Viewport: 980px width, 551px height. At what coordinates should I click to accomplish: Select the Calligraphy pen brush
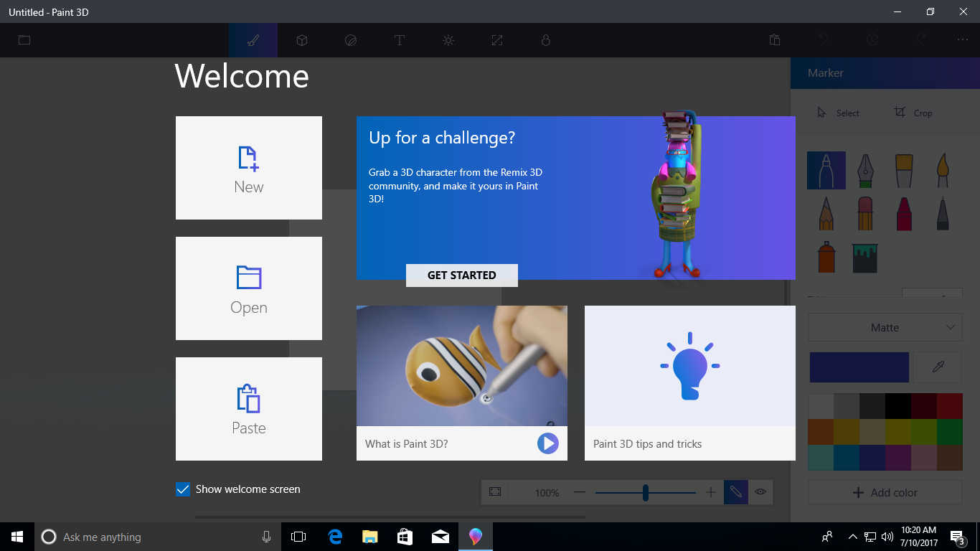click(865, 170)
